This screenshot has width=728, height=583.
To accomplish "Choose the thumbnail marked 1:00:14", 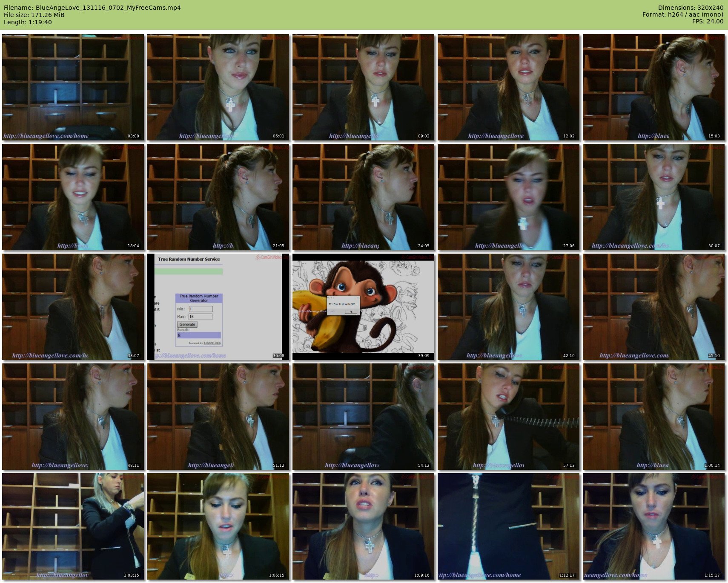I will [654, 417].
